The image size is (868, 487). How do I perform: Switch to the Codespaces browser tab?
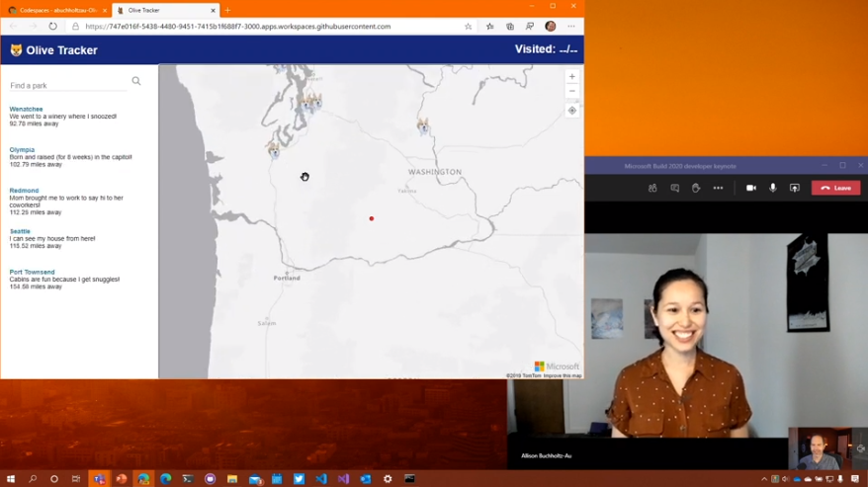57,10
